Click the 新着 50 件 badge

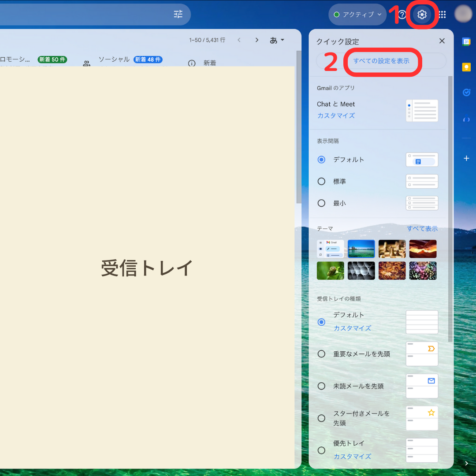(x=52, y=59)
